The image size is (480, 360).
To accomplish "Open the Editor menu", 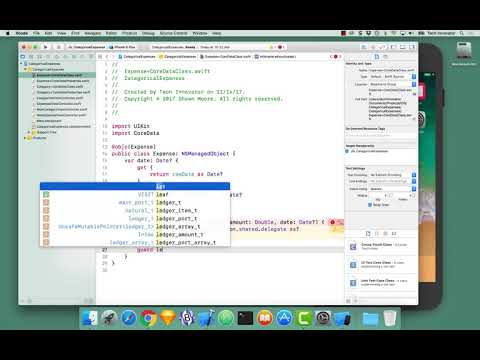I will (111, 33).
